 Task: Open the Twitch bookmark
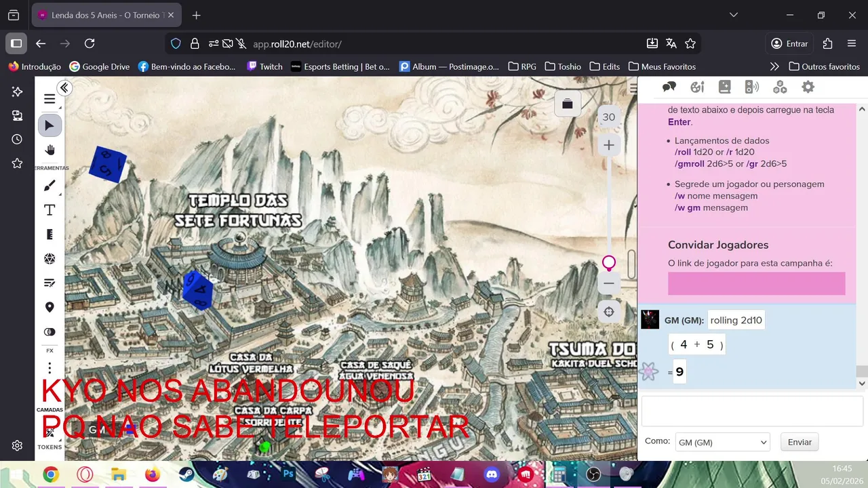[264, 66]
